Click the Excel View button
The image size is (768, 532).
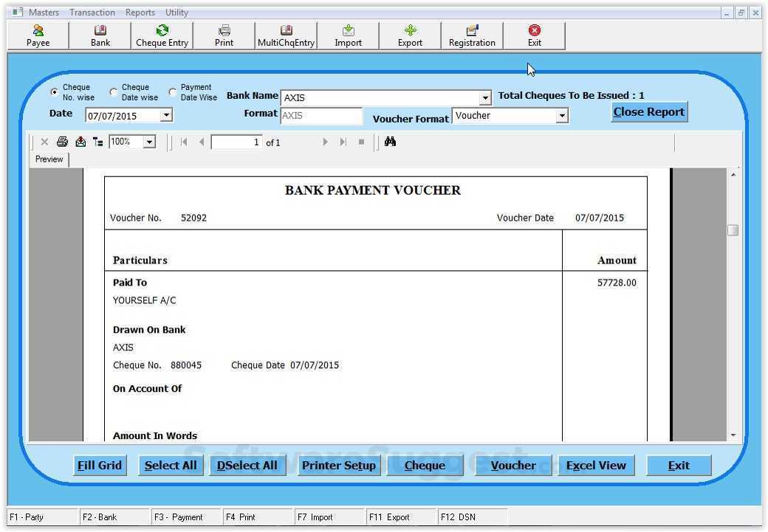pyautogui.click(x=595, y=465)
